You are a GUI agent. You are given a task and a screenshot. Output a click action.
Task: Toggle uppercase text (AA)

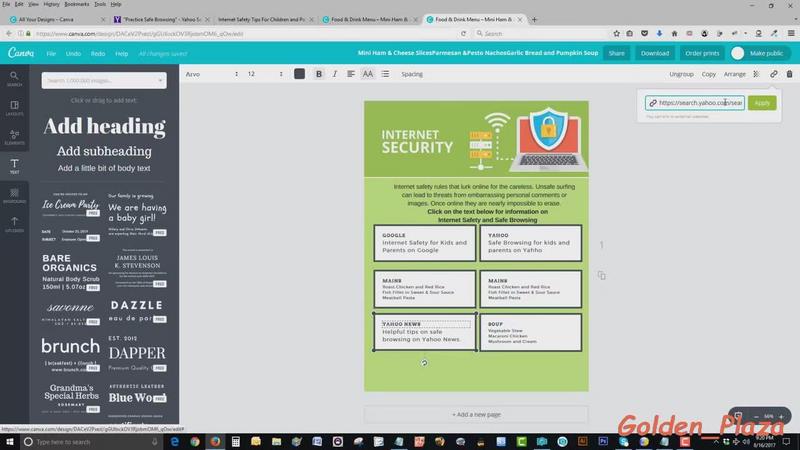point(367,74)
